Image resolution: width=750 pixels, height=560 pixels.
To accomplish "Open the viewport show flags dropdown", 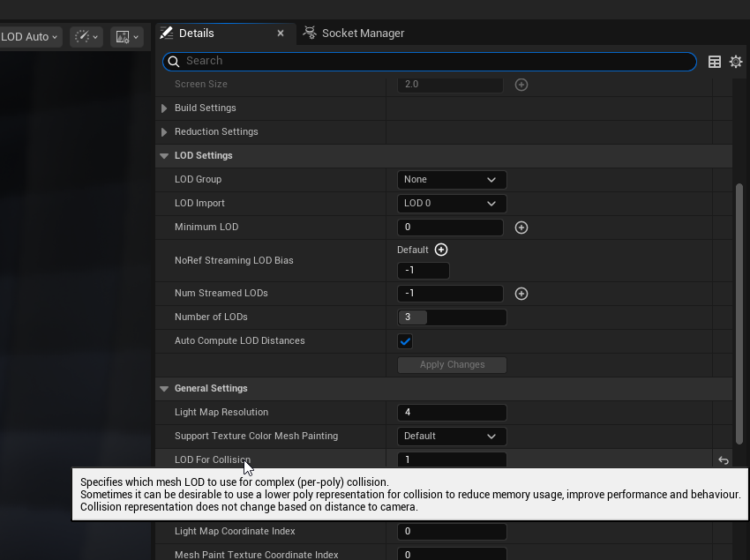I will [x=86, y=36].
